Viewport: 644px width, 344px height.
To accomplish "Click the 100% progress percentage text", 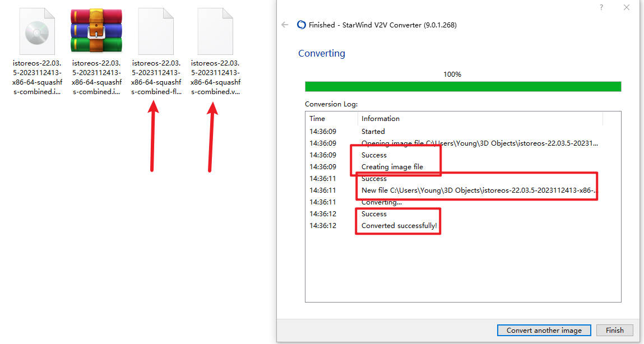I will pos(452,75).
